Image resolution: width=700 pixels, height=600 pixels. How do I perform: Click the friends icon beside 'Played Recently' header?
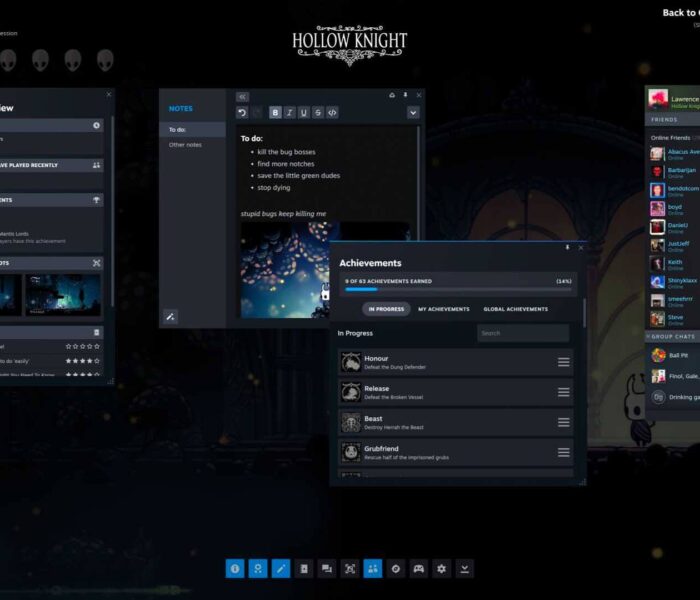(96, 165)
